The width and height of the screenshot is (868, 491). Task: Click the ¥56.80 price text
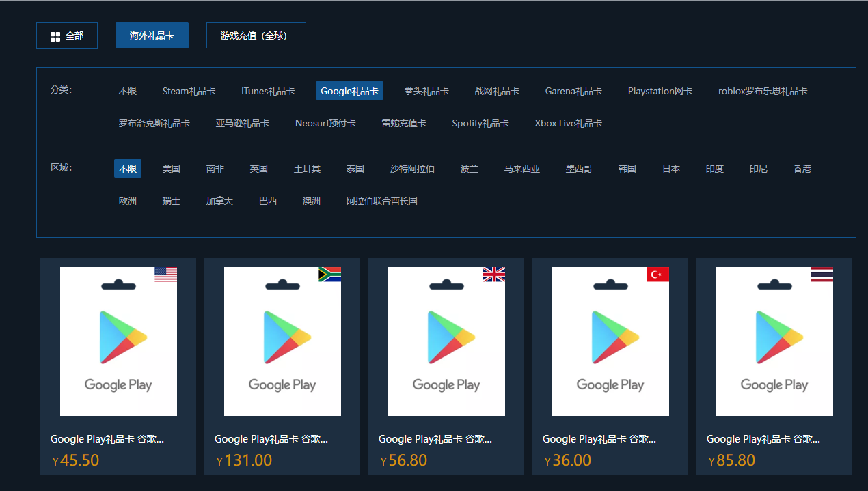tap(404, 461)
